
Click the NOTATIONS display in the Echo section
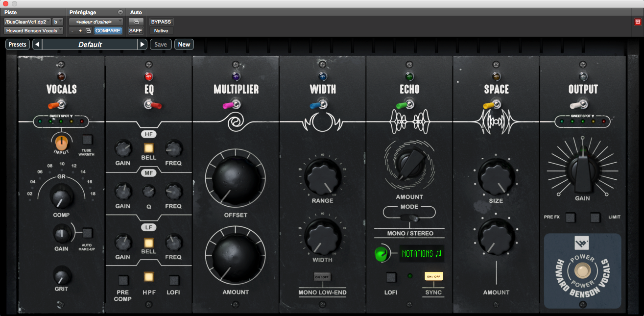(x=422, y=254)
